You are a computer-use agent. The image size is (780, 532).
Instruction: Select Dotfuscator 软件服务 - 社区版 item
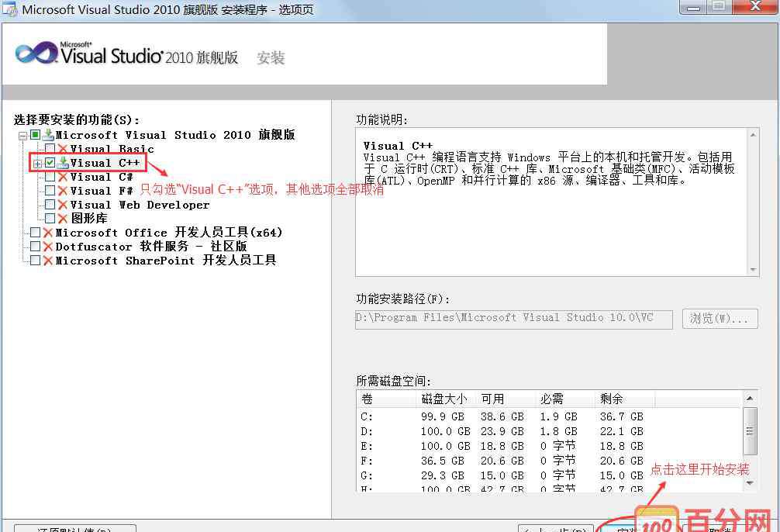click(x=150, y=247)
